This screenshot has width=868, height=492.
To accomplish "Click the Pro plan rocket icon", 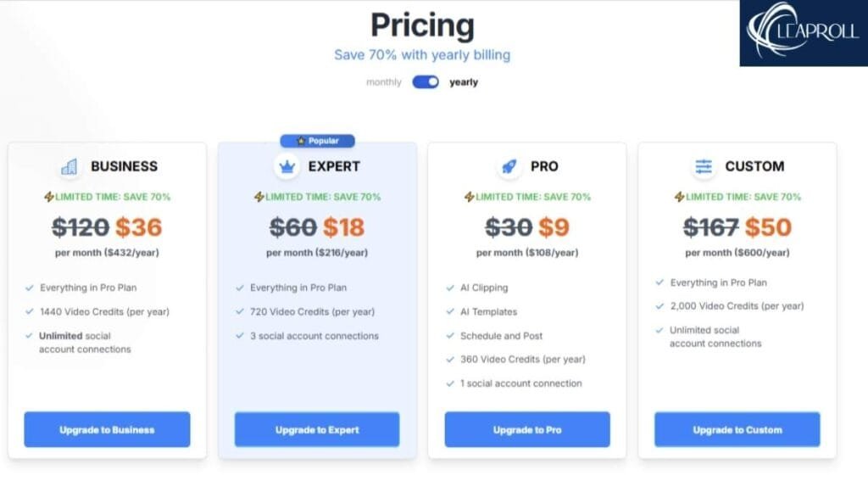I will pyautogui.click(x=509, y=167).
